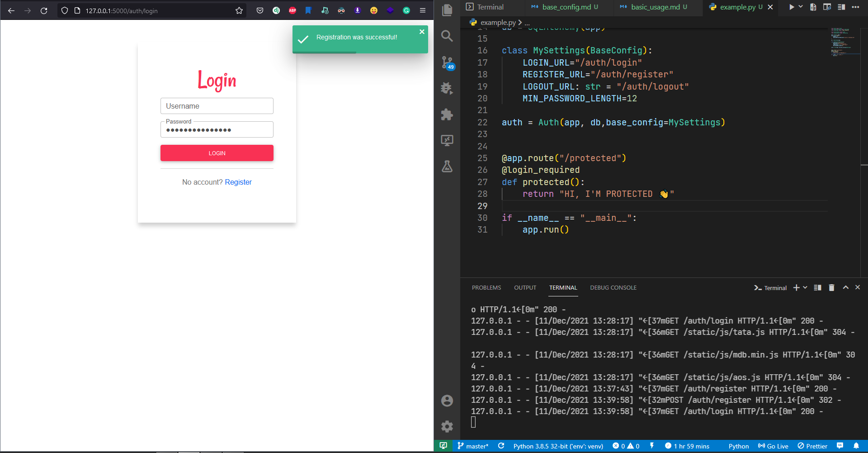Click the master branch in status bar
868x453 pixels.
coord(473,446)
